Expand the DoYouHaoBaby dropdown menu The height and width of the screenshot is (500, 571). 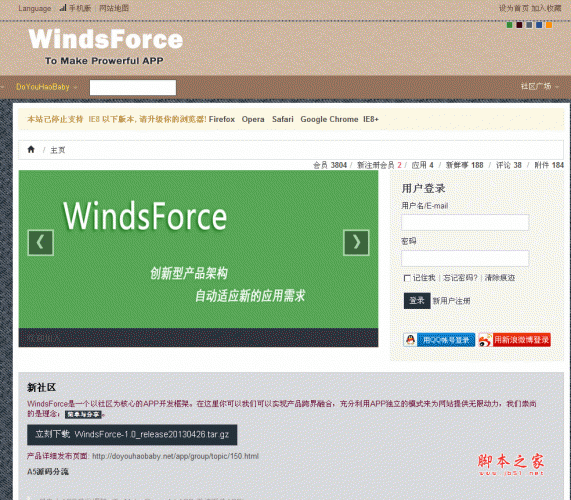pos(46,87)
